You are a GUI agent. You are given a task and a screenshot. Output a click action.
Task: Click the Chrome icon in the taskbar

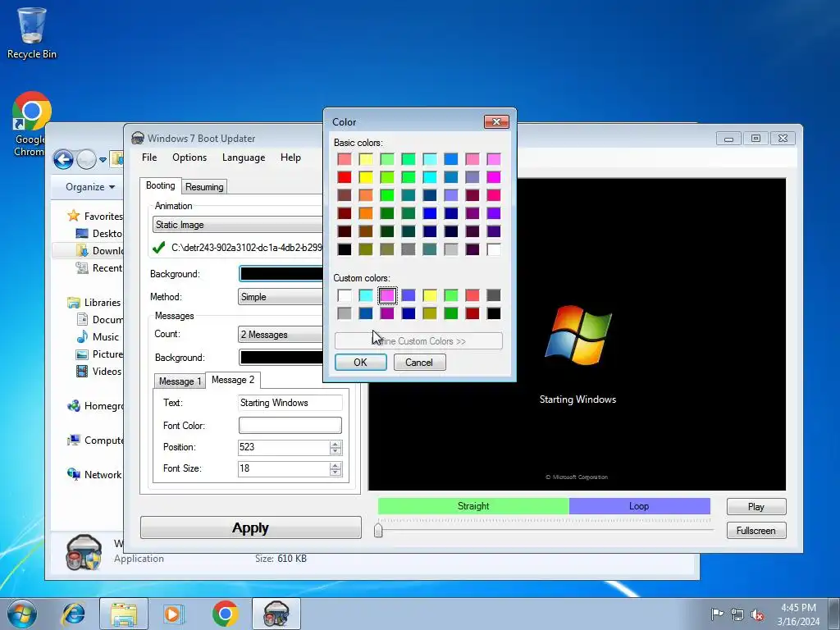tap(226, 614)
